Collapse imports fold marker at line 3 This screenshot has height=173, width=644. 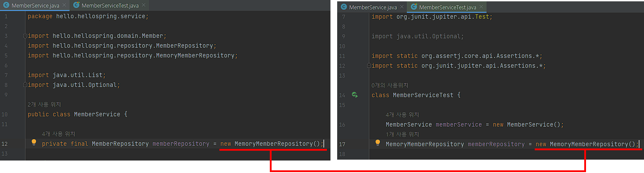pos(25,36)
